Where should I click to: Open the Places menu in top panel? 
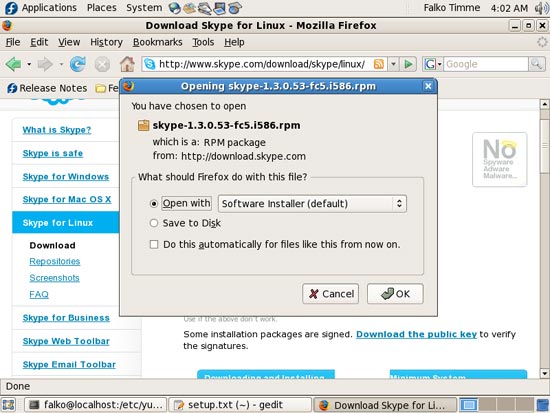[x=102, y=8]
